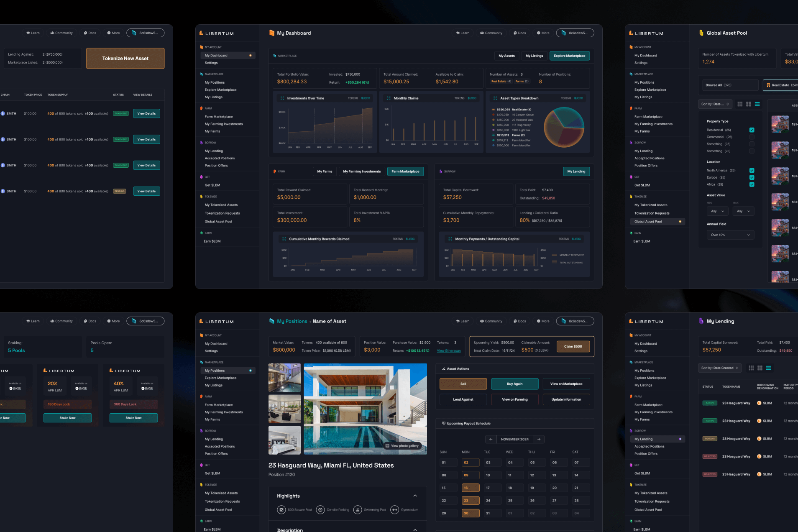798x532 pixels.
Task: Select list view icon in My Lending
Action: [x=769, y=368]
